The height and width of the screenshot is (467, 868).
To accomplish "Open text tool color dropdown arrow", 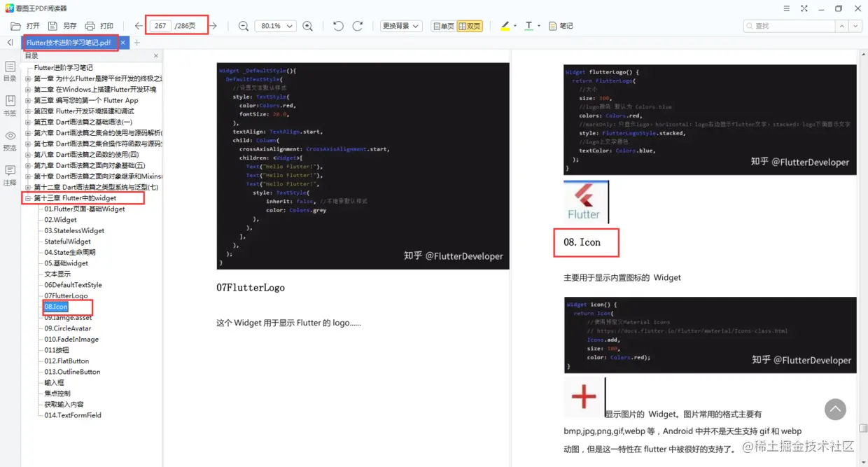I will point(538,26).
